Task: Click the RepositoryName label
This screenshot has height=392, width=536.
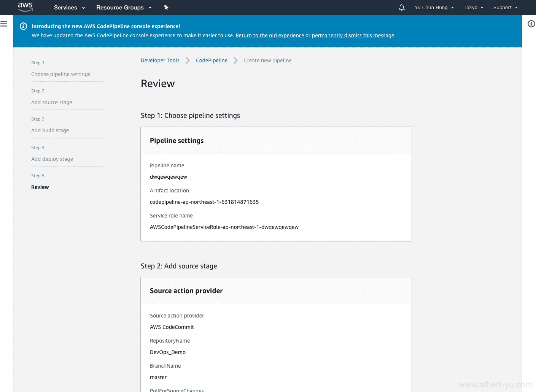Action: click(x=170, y=341)
